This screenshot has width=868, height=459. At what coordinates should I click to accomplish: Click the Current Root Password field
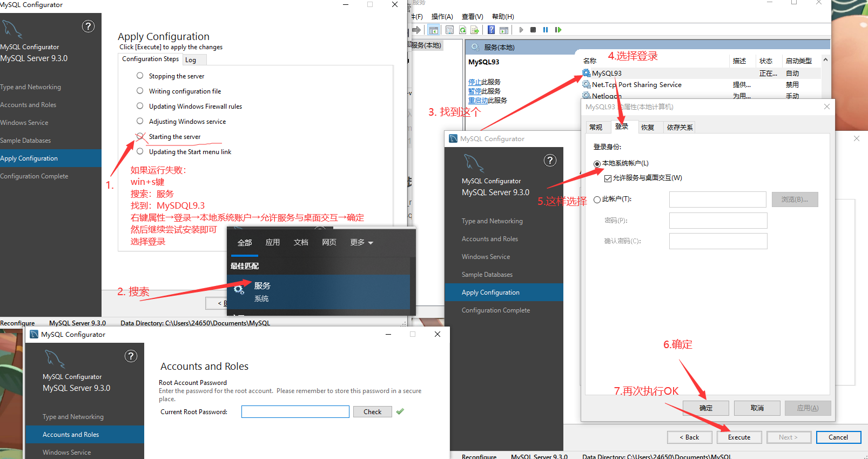pyautogui.click(x=295, y=412)
